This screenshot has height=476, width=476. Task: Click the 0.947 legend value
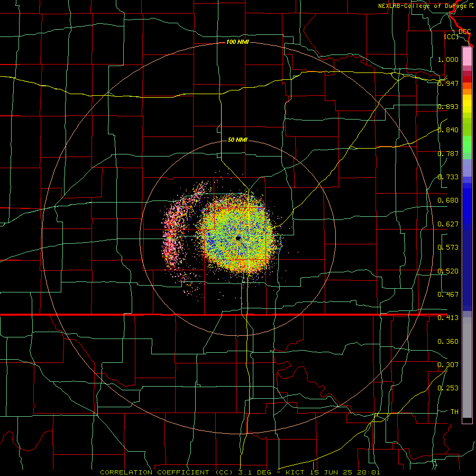(448, 83)
